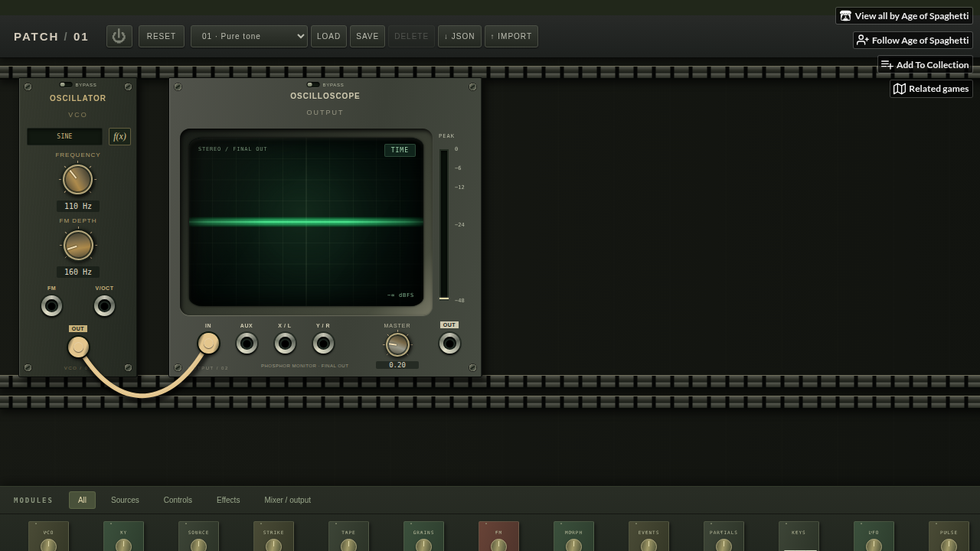
Task: Click the Oscillator FM input jack
Action: [x=51, y=306]
